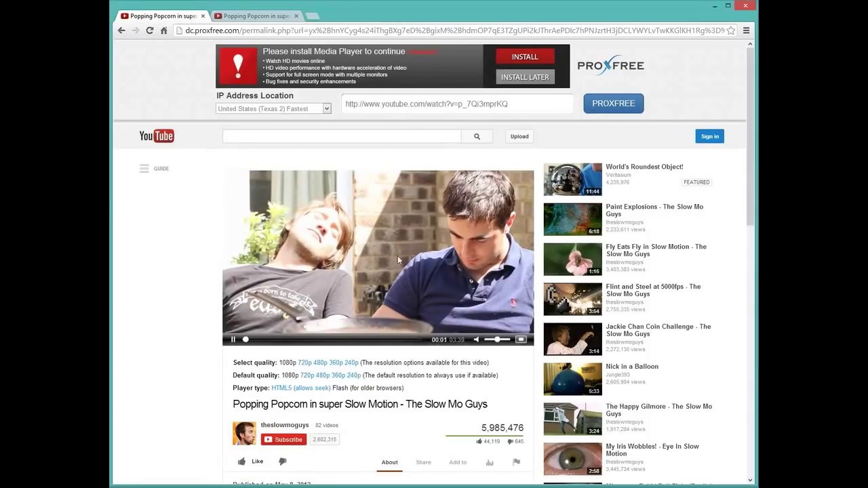Open the Chrome hamburger menu
Image resolution: width=868 pixels, height=488 pixels.
[x=746, y=30]
